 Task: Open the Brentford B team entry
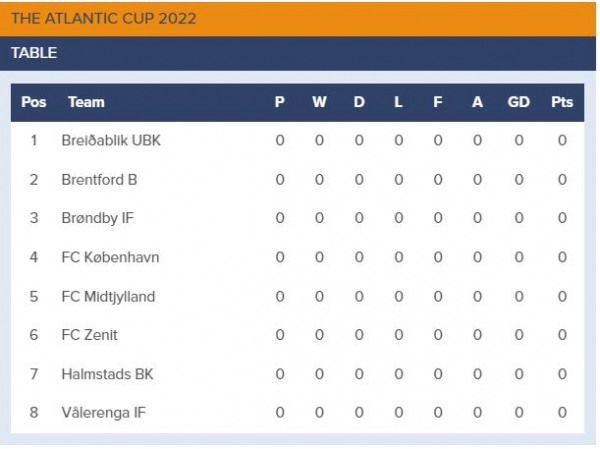coord(99,180)
